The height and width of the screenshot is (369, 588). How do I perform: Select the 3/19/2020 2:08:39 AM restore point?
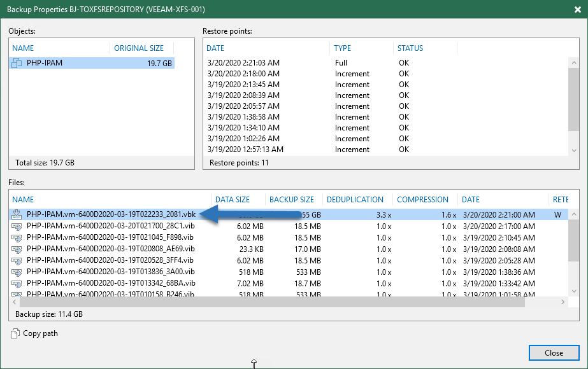pyautogui.click(x=386, y=95)
